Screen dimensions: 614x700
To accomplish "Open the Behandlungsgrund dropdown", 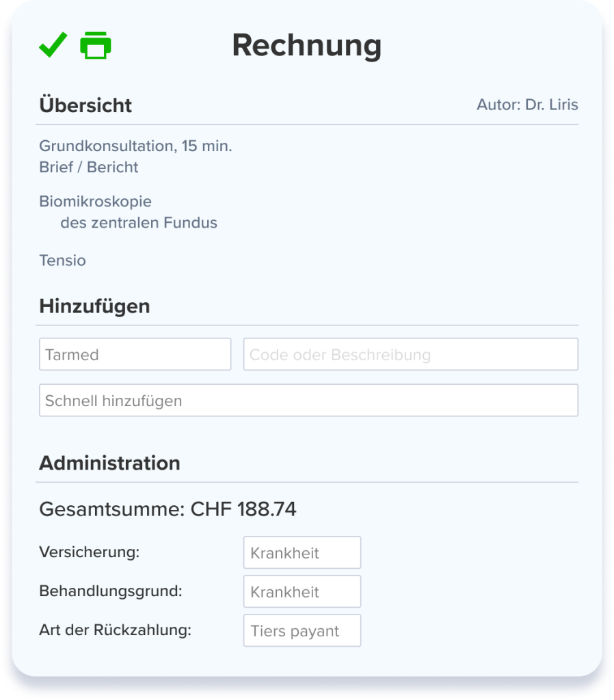I will [x=302, y=592].
